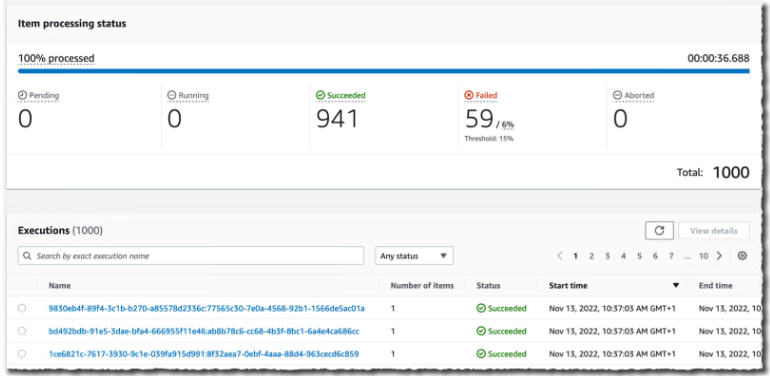The image size is (770, 376).
Task: Open the Any status filter dropdown
Action: tap(414, 256)
